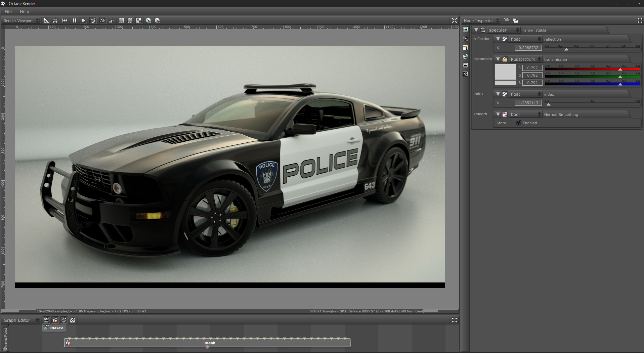Viewport: 644px width, 353px height.
Task: Edit the reflection X value field
Action: pyautogui.click(x=528, y=48)
